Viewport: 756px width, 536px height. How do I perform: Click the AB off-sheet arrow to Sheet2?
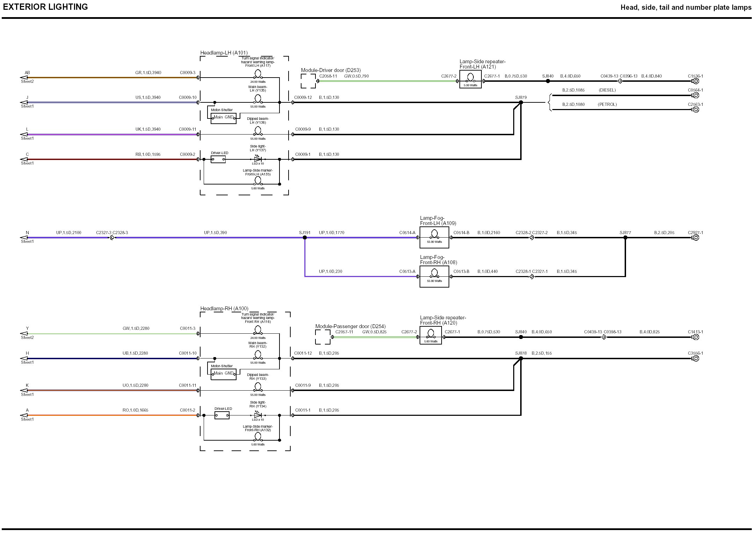point(24,78)
